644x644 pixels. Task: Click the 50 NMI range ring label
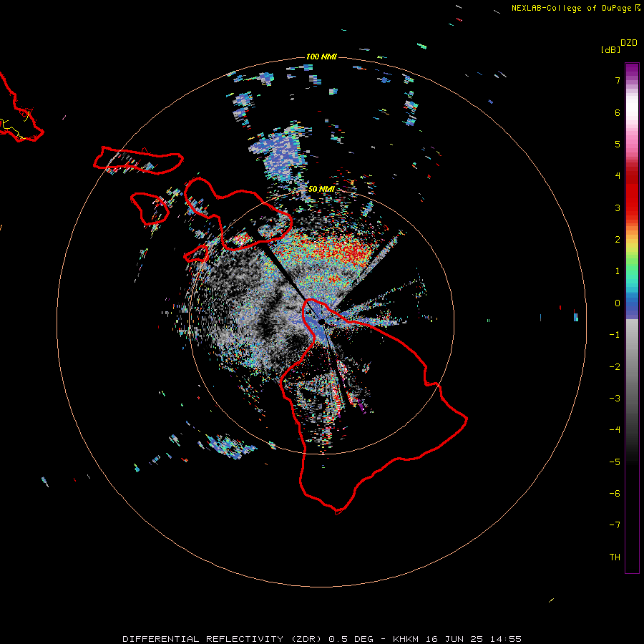321,189
